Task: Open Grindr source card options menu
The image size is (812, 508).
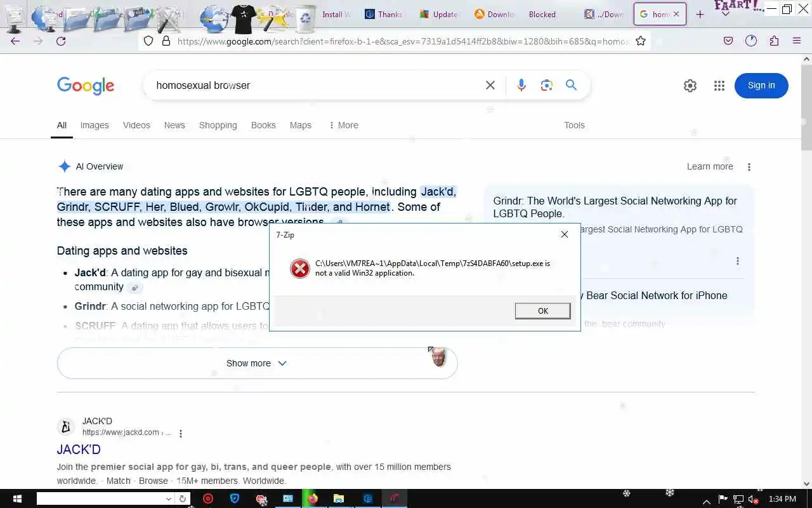Action: [x=737, y=261]
